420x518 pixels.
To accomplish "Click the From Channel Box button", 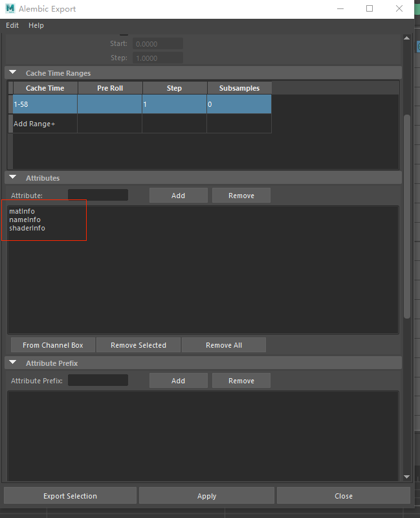I will pos(52,345).
